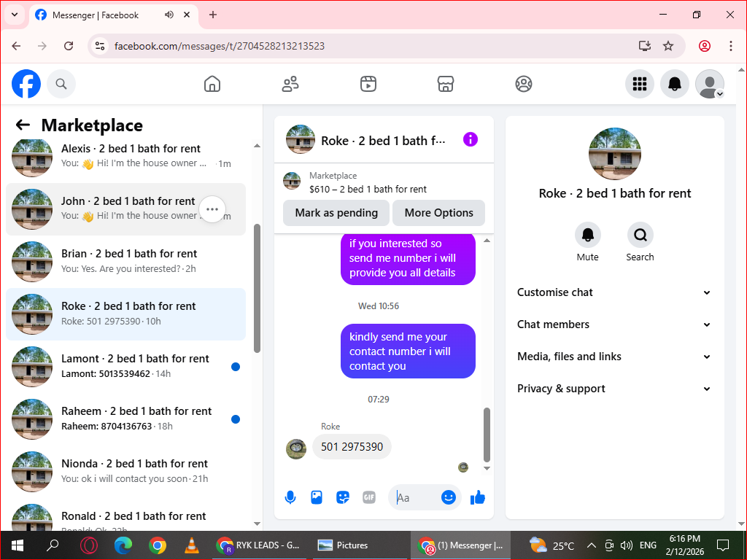Reload the browser page
This screenshot has width=747, height=560.
(x=69, y=46)
